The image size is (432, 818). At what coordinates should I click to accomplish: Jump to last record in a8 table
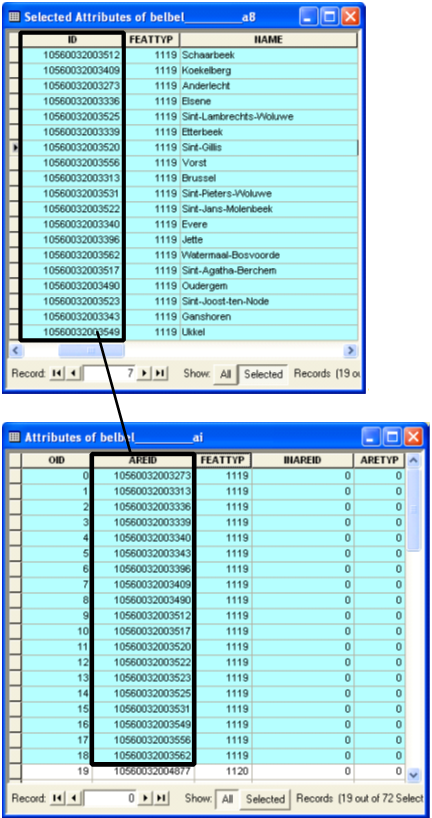[160, 374]
